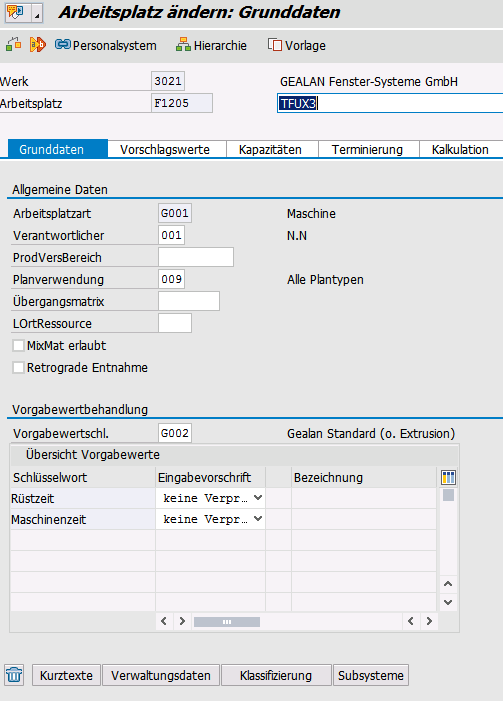Click the first toolbar icon left of Personalsystem
Screen dimensions: 503x701
pos(13,45)
